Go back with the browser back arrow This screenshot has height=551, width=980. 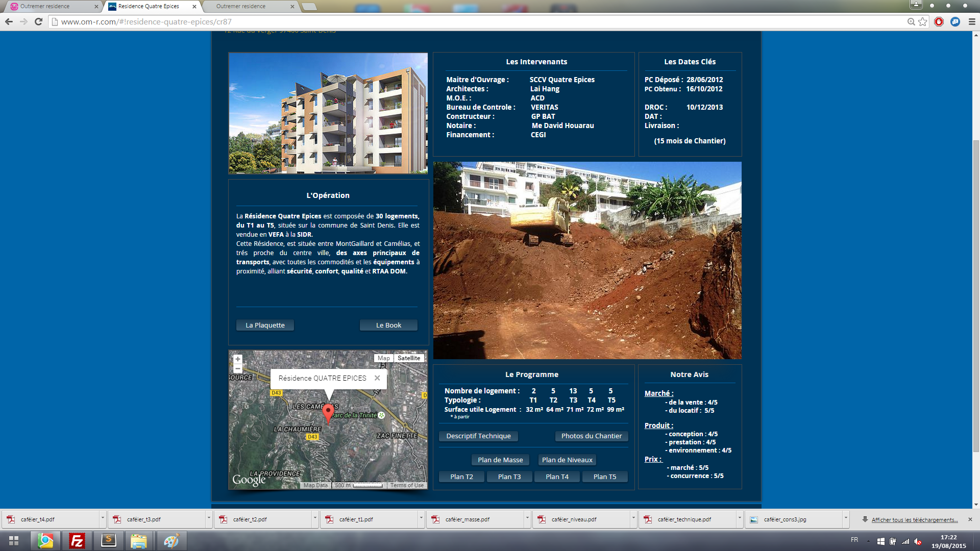pyautogui.click(x=9, y=21)
